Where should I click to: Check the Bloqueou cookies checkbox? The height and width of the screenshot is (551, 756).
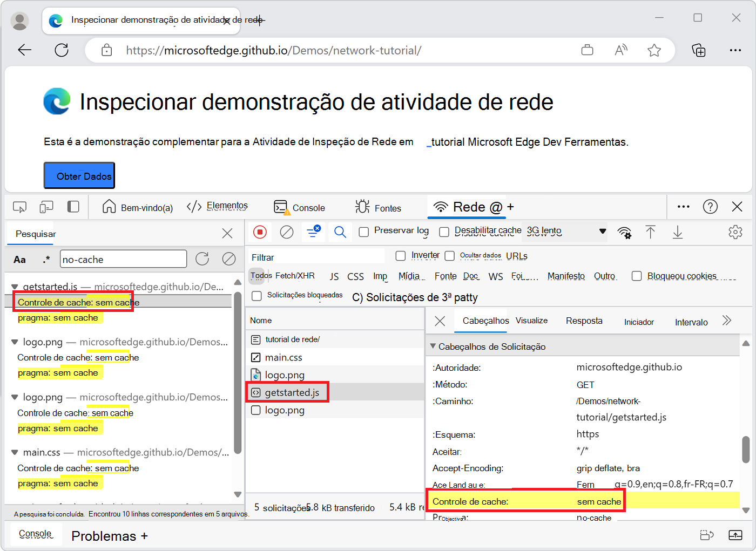[x=637, y=276]
